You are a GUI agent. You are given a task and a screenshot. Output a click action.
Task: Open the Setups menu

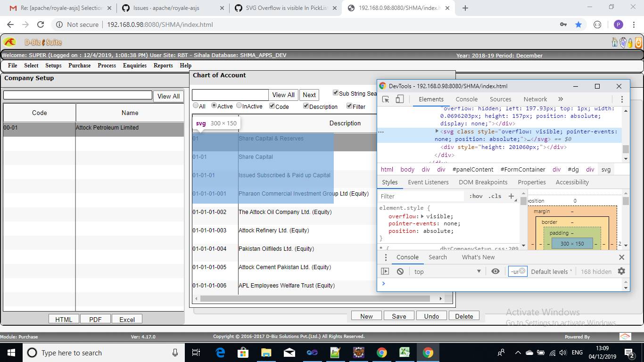point(53,66)
